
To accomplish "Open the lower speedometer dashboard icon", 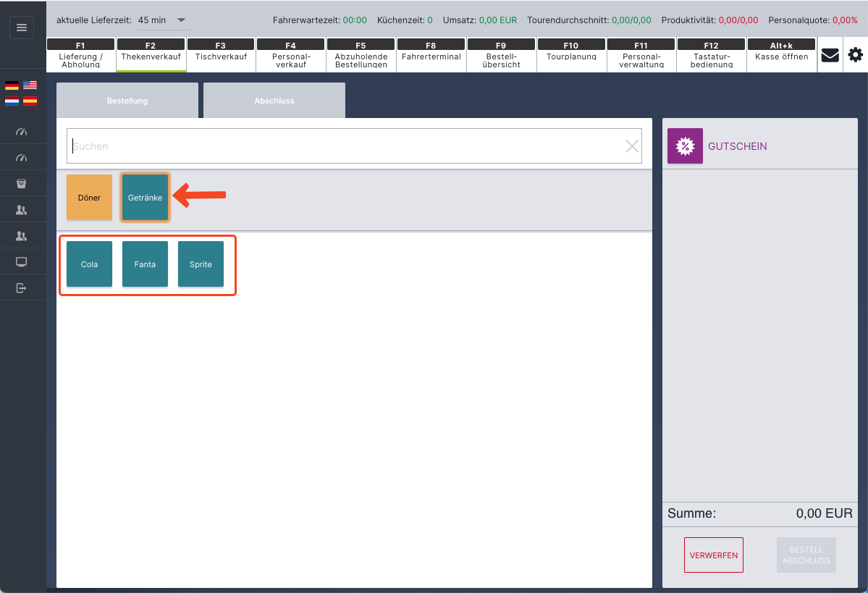I will 22,158.
